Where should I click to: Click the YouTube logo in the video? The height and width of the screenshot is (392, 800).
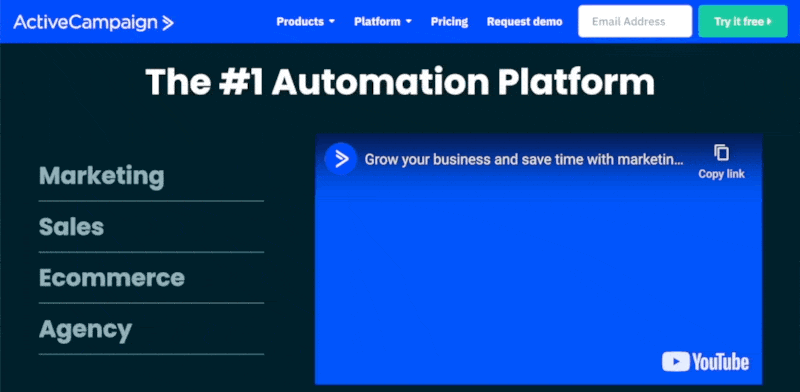(706, 362)
